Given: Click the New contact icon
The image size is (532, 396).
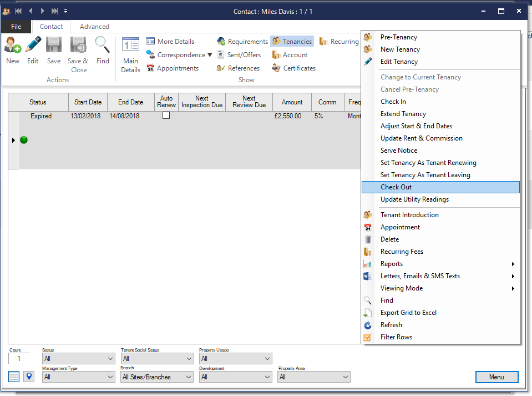Looking at the screenshot, I should pyautogui.click(x=13, y=50).
